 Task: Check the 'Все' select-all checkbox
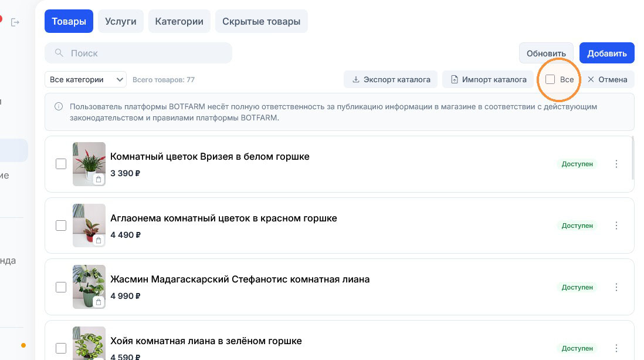(550, 79)
